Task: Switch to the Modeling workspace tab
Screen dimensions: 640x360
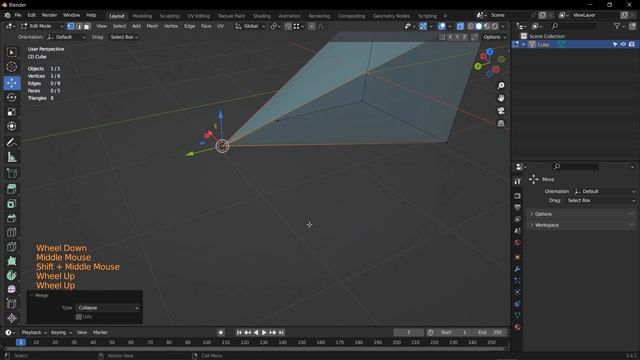Action: [x=142, y=16]
